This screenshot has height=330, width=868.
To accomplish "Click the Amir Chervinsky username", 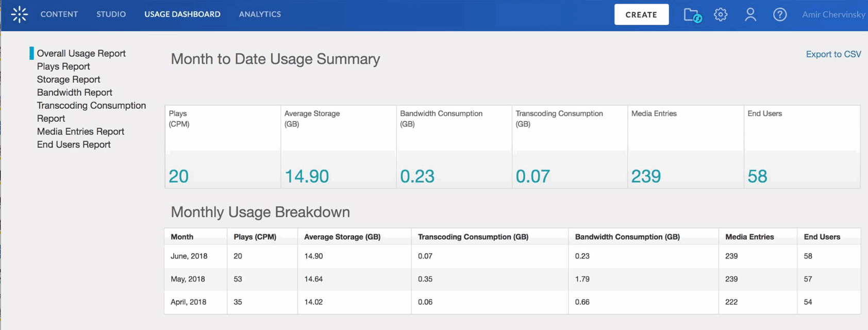I will [x=833, y=14].
